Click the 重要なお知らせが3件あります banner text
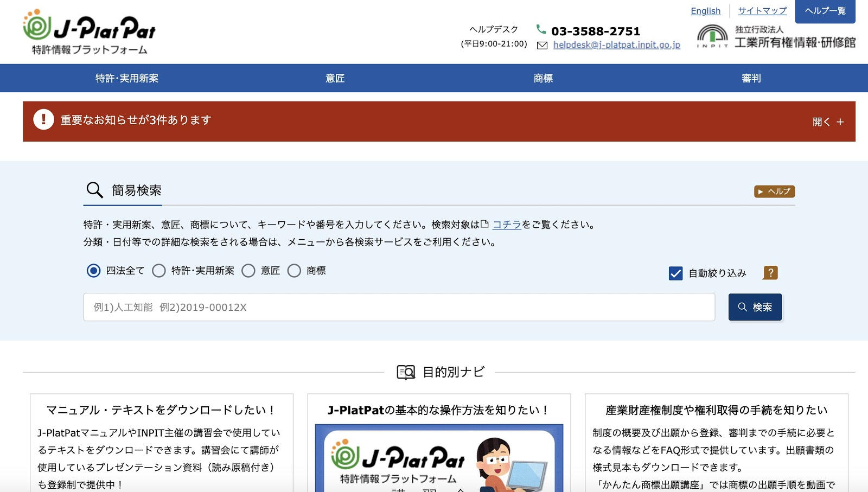The width and height of the screenshot is (868, 492). click(x=136, y=120)
